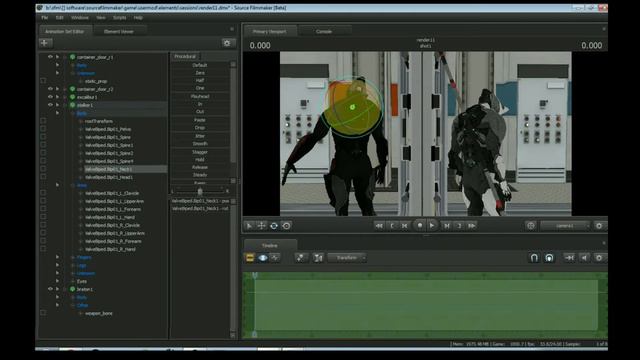Jump to the first frame
Viewport: 640px width, 360px height.
tap(379, 226)
